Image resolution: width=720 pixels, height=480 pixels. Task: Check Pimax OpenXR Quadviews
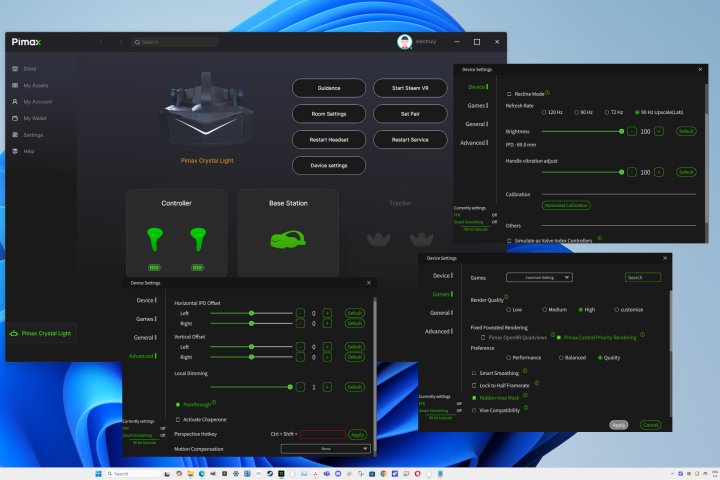(x=483, y=338)
